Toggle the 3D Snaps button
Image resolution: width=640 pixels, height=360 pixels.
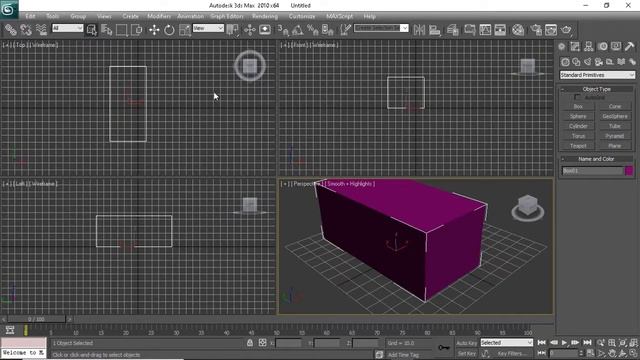[x=282, y=29]
